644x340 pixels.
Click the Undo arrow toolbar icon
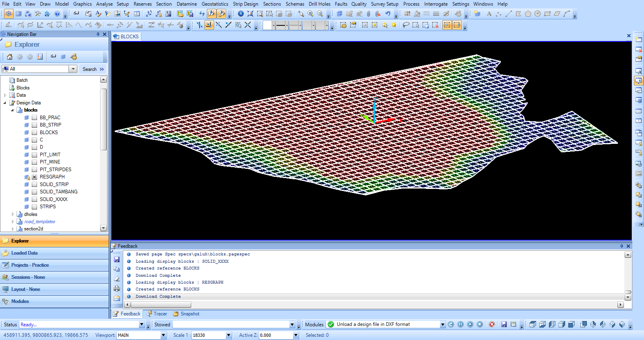(388, 14)
